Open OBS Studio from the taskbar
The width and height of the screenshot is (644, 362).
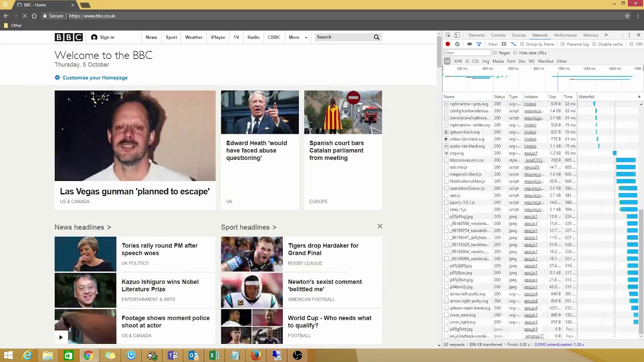(x=297, y=356)
